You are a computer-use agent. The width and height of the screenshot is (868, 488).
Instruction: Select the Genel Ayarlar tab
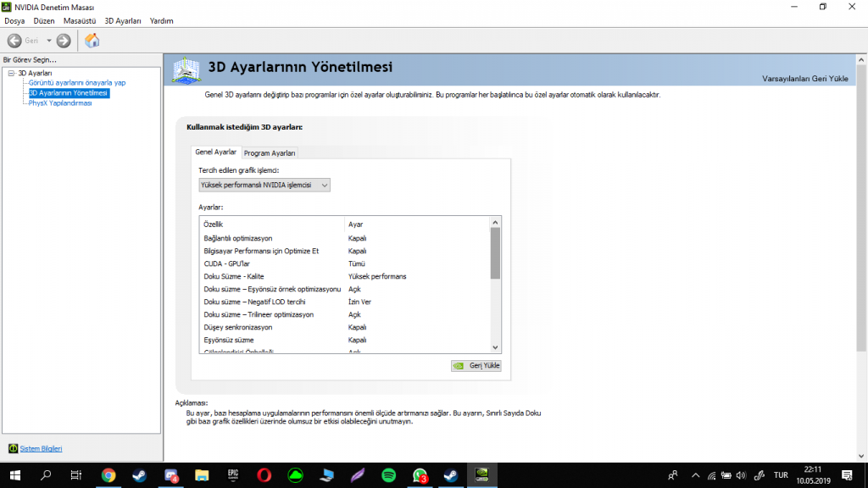(216, 152)
